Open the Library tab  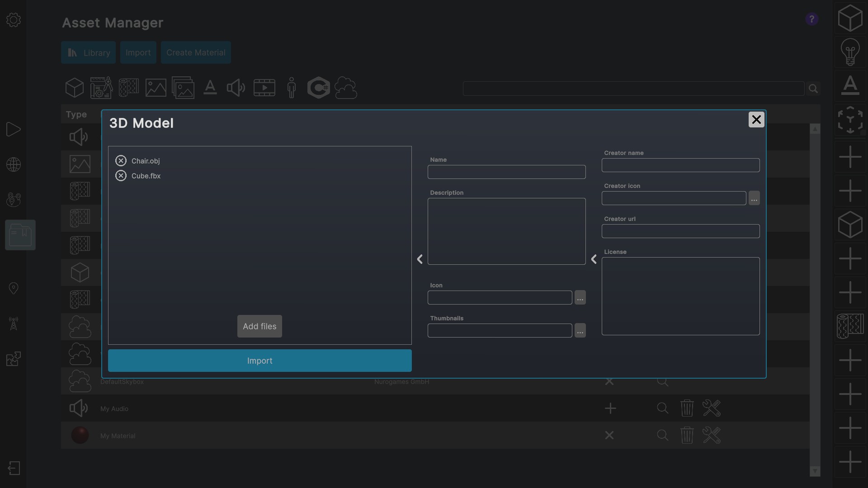point(88,52)
